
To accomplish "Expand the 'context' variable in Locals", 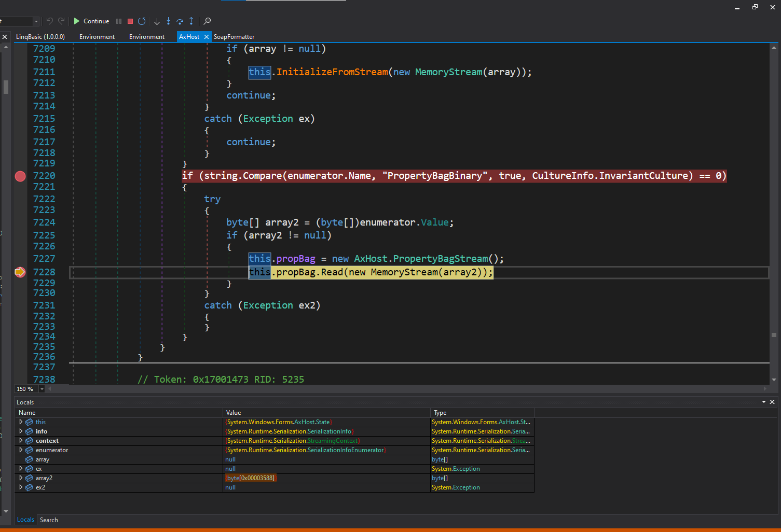I will point(21,441).
